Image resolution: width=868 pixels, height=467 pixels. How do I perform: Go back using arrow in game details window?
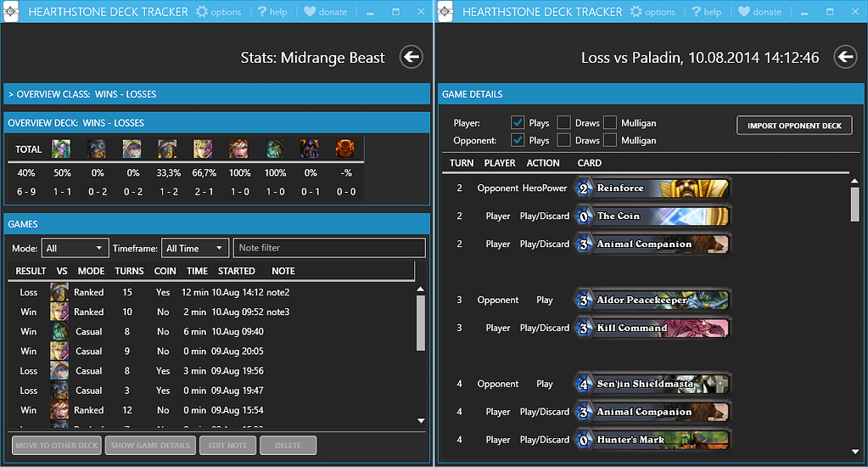click(845, 57)
